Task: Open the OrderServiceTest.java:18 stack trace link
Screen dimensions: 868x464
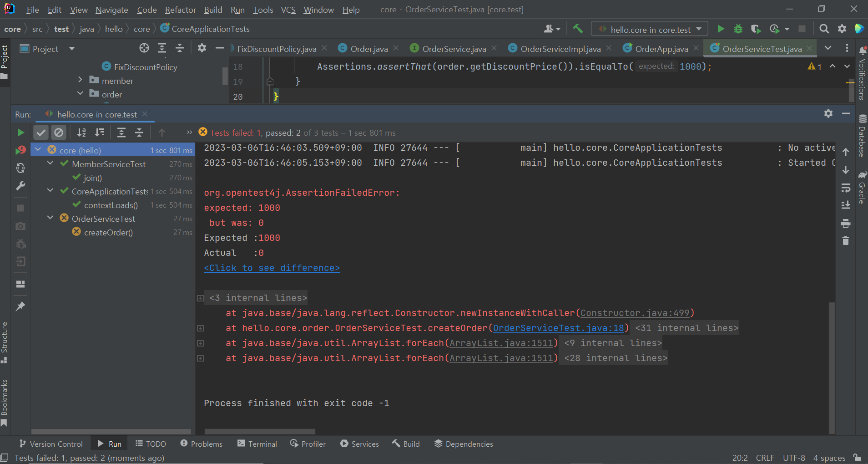Action: point(559,328)
